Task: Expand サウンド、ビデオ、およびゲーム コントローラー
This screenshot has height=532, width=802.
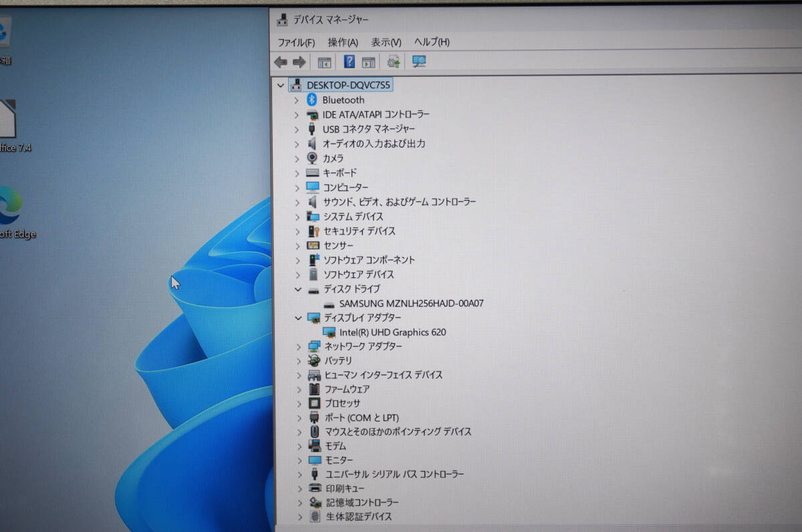Action: (x=297, y=202)
